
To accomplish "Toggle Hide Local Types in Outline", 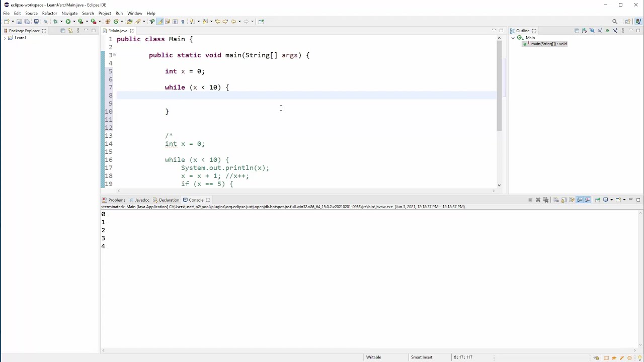I will [615, 31].
